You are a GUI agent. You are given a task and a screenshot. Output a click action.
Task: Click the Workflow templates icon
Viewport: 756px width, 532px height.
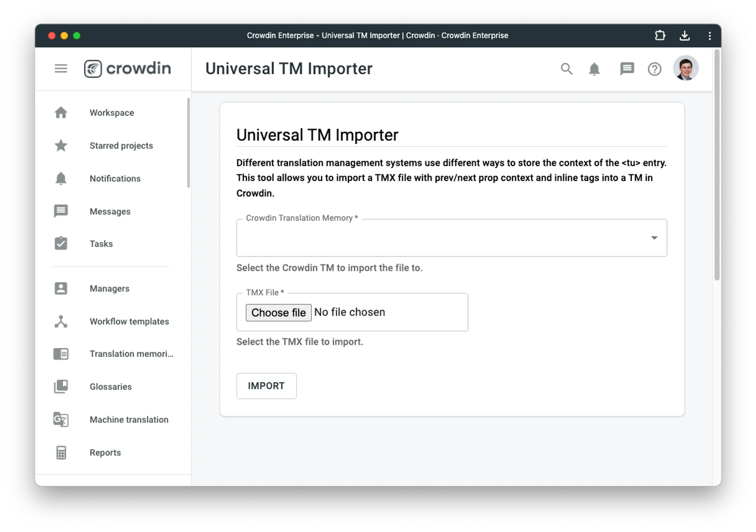[x=61, y=321]
